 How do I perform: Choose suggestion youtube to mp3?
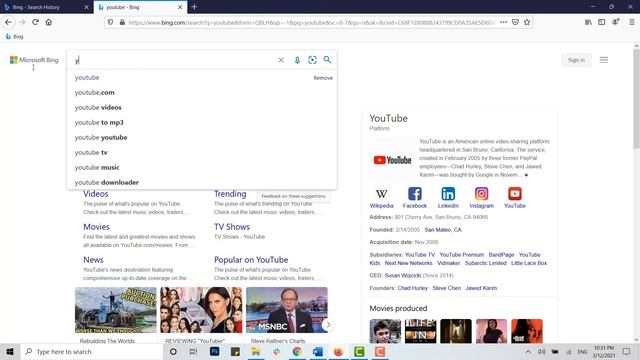point(202,122)
